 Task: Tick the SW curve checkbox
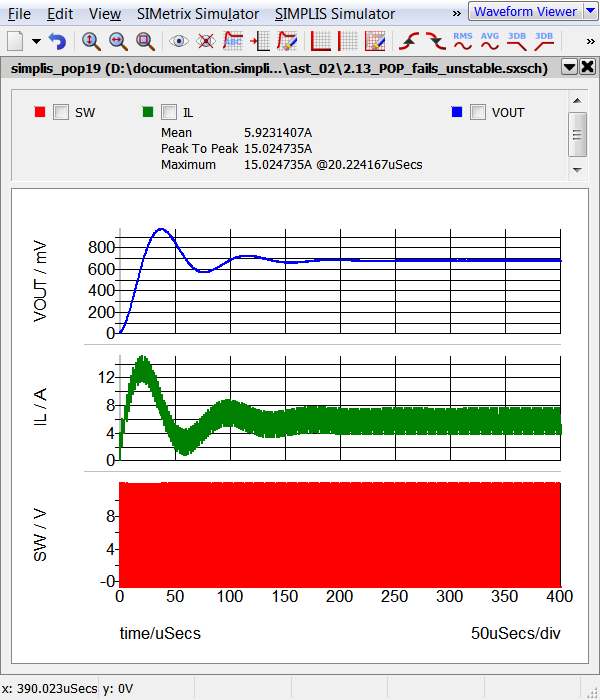tap(60, 112)
